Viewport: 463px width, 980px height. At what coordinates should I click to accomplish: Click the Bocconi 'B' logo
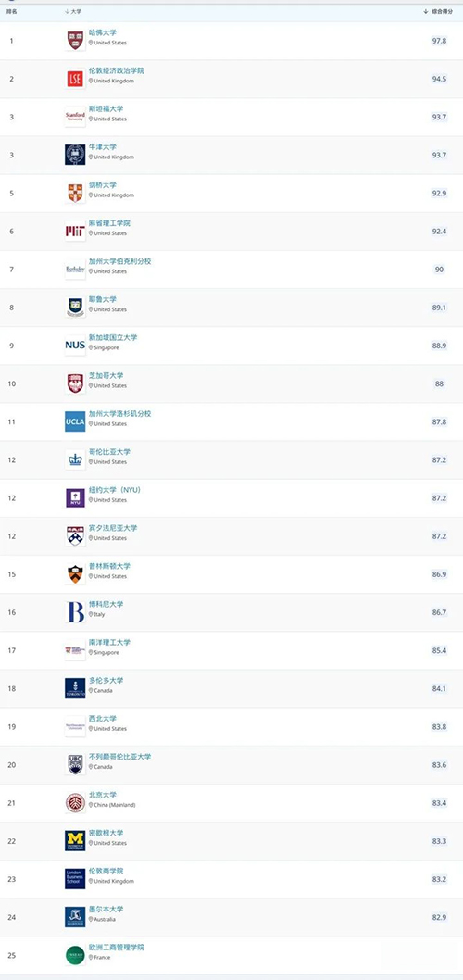coord(75,612)
